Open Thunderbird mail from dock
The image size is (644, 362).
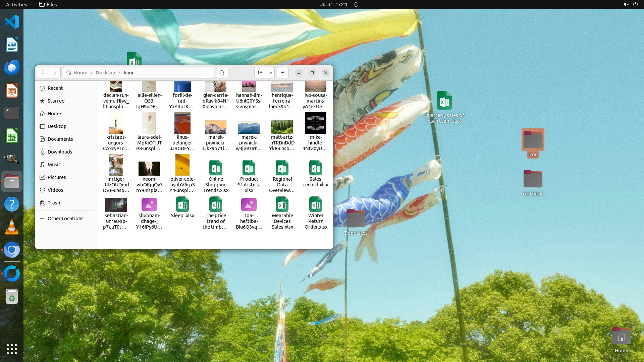tap(12, 68)
